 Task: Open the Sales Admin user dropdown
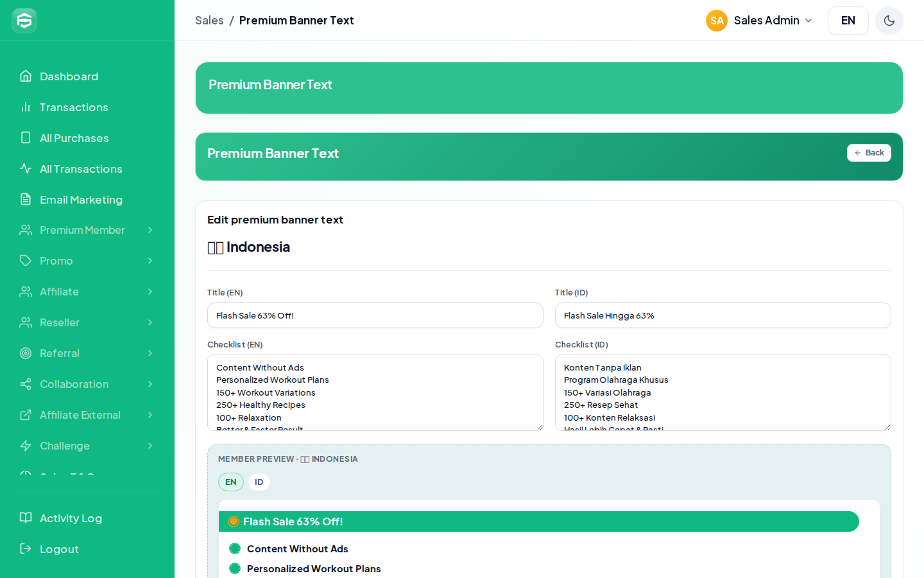pos(759,21)
